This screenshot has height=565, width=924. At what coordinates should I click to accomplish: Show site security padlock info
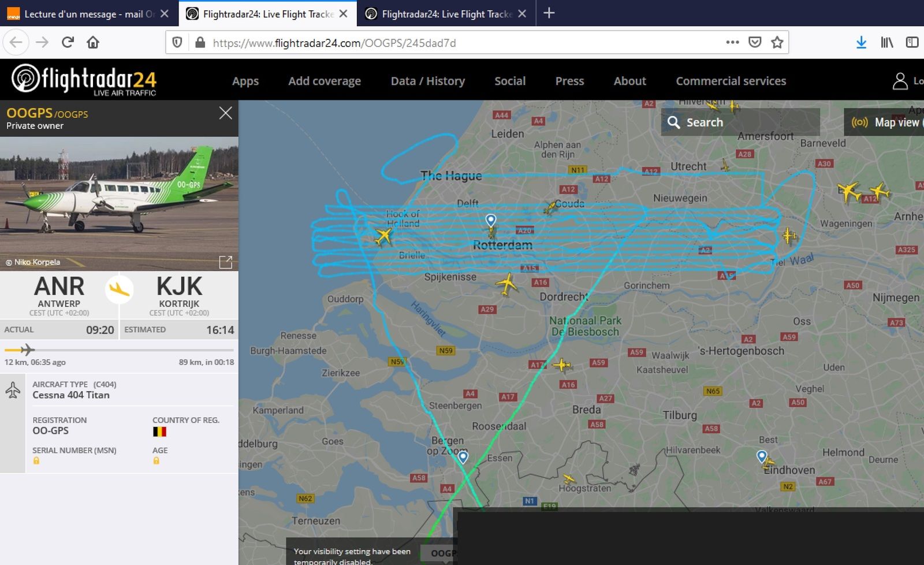200,42
